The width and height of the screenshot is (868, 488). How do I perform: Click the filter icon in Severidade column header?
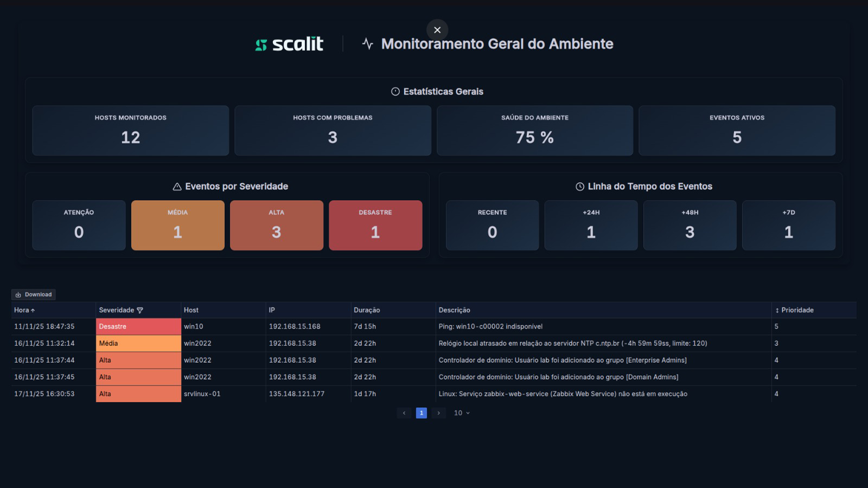[140, 310]
